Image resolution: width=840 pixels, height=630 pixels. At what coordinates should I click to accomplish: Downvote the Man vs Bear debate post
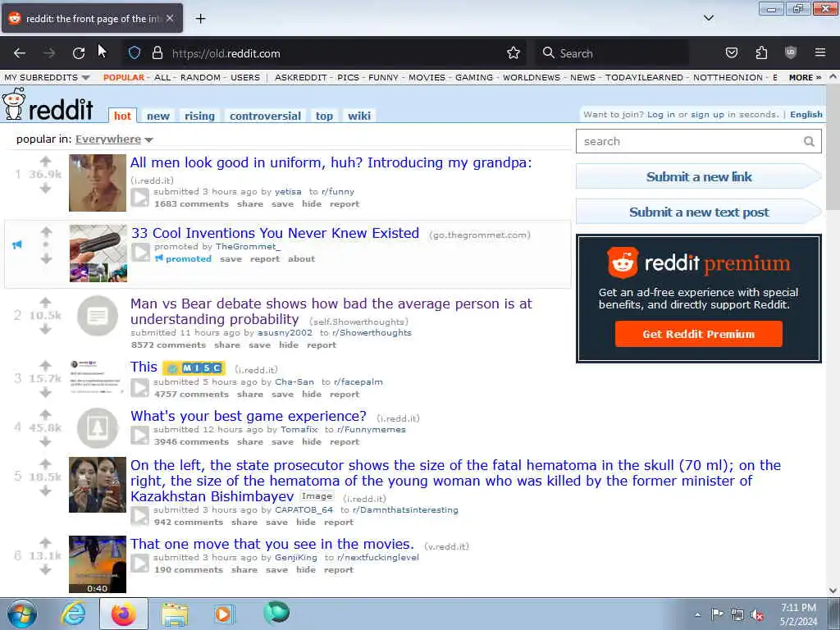pyautogui.click(x=46, y=329)
